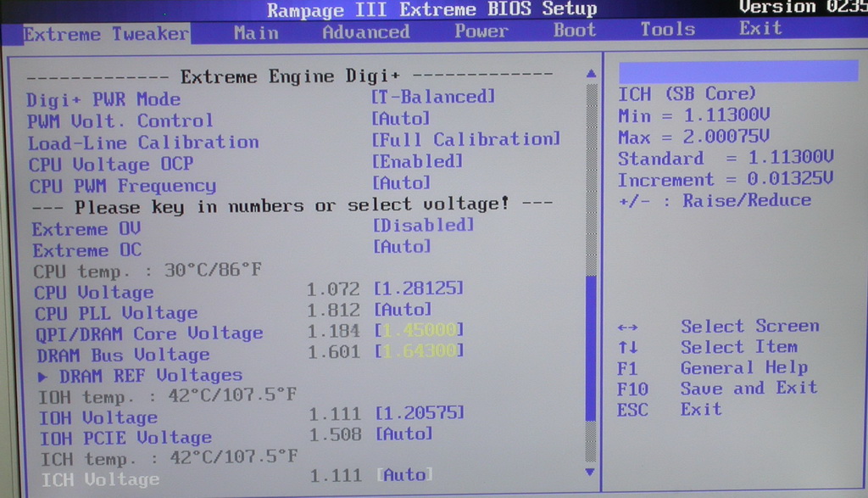This screenshot has width=868, height=498.
Task: Click QPI/DRAM Core Voltage reading 1.184
Action: tap(334, 331)
